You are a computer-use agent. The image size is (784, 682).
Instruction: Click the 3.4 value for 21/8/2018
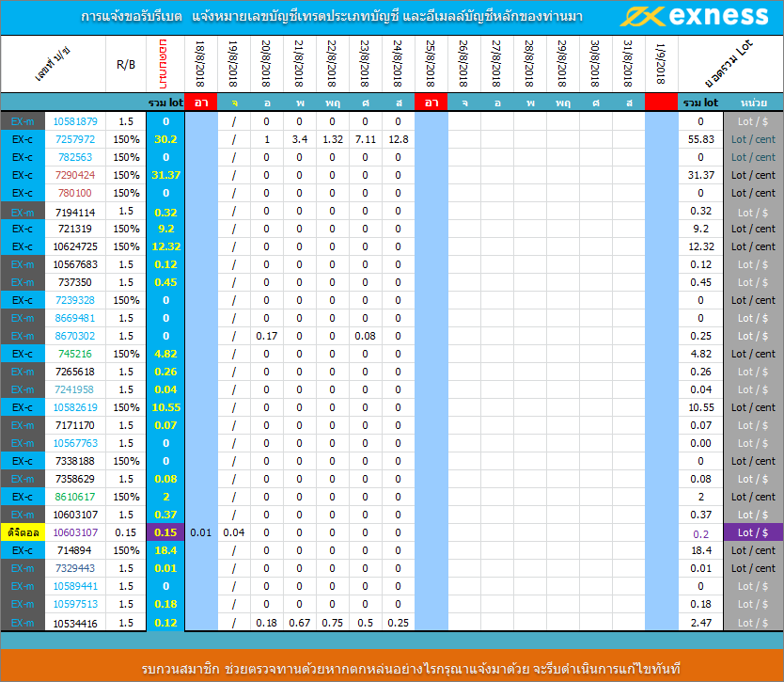tap(300, 139)
